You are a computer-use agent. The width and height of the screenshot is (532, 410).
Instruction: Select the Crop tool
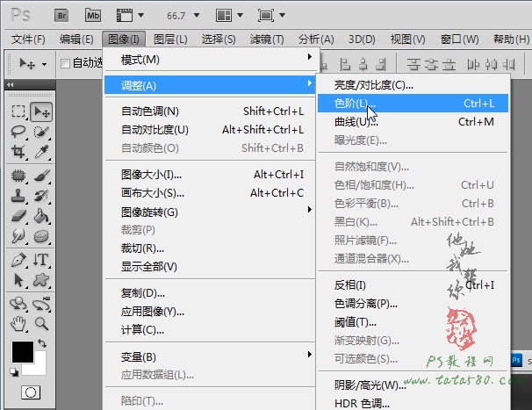pos(18,152)
